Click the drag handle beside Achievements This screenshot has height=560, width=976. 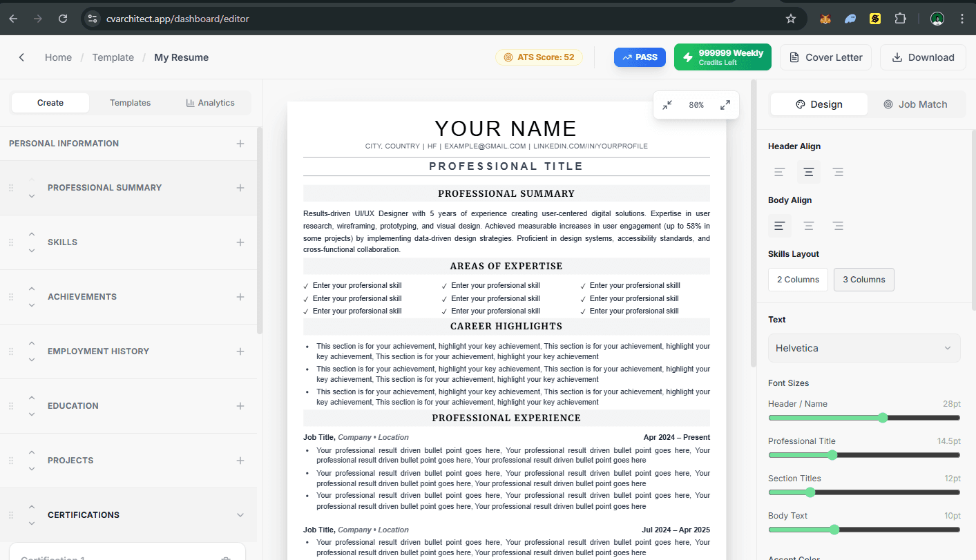(x=10, y=296)
